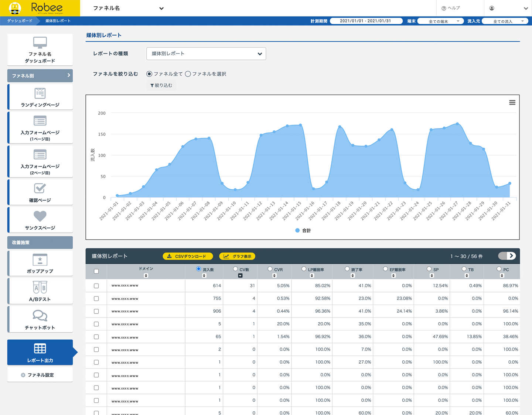Toggle the 合計 legend color marker
Viewport: 532px width, 415px height.
297,230
